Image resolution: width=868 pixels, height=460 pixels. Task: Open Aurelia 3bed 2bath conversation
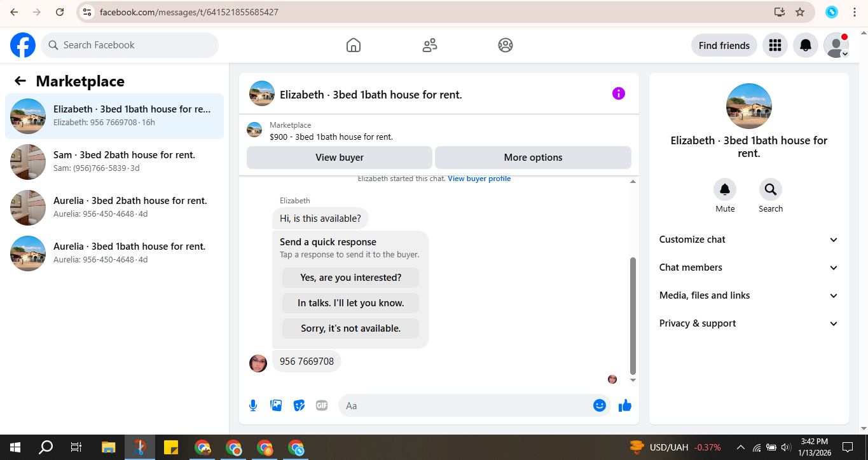114,208
